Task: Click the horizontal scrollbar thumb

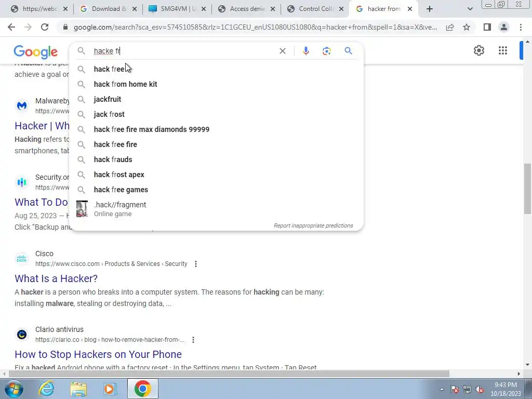Action: click(x=229, y=374)
